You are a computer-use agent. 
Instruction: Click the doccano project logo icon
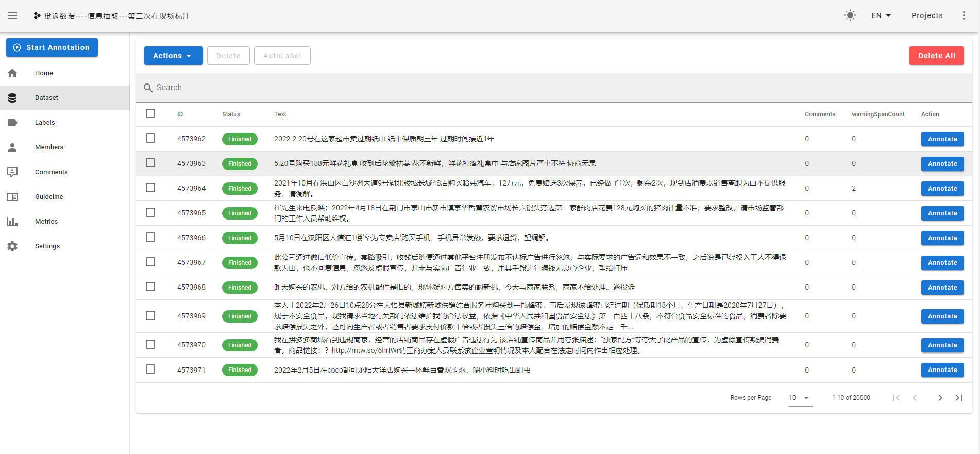tap(37, 15)
